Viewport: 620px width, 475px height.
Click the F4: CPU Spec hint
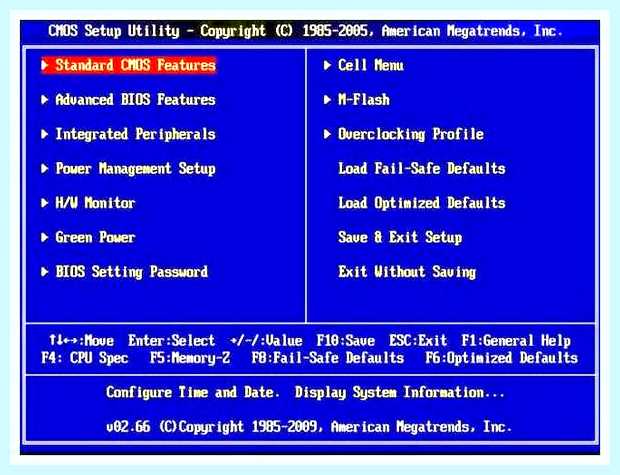[x=85, y=358]
